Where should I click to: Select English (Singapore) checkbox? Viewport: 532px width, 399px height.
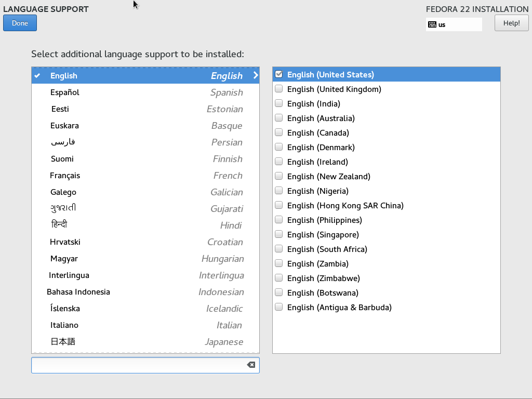[x=279, y=234]
